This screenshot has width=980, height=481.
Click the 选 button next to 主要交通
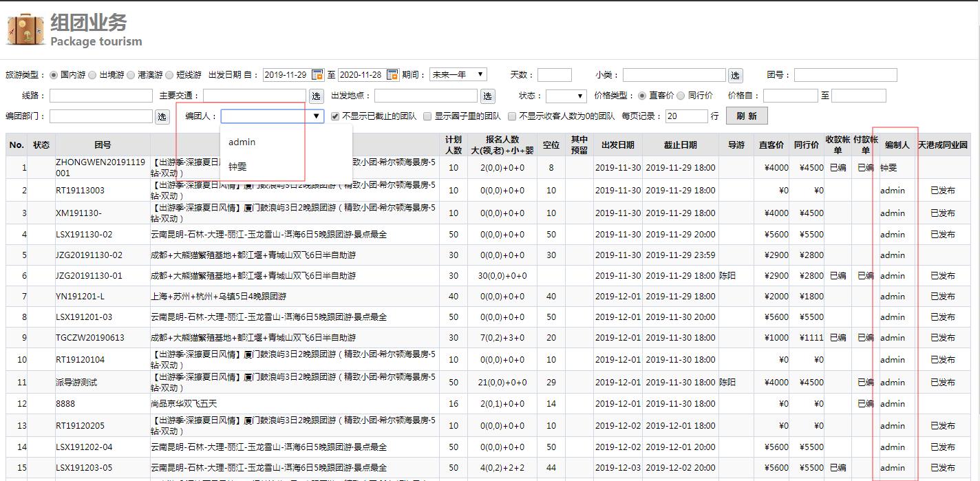316,96
